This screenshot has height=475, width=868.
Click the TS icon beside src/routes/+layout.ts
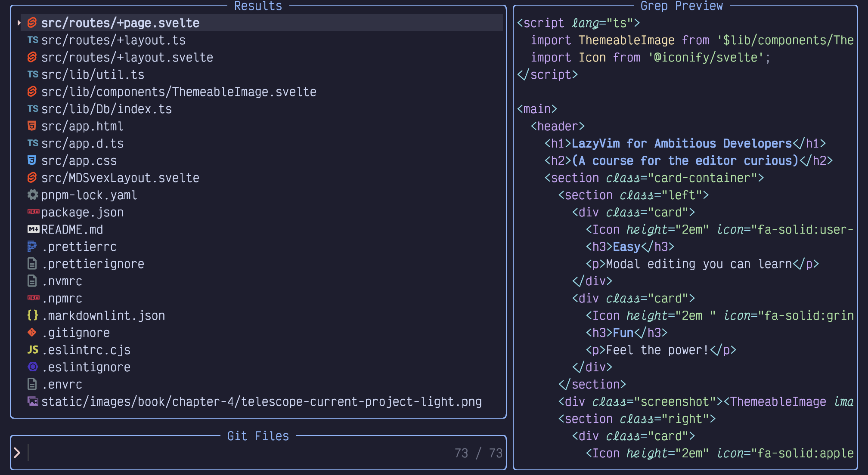coord(33,40)
